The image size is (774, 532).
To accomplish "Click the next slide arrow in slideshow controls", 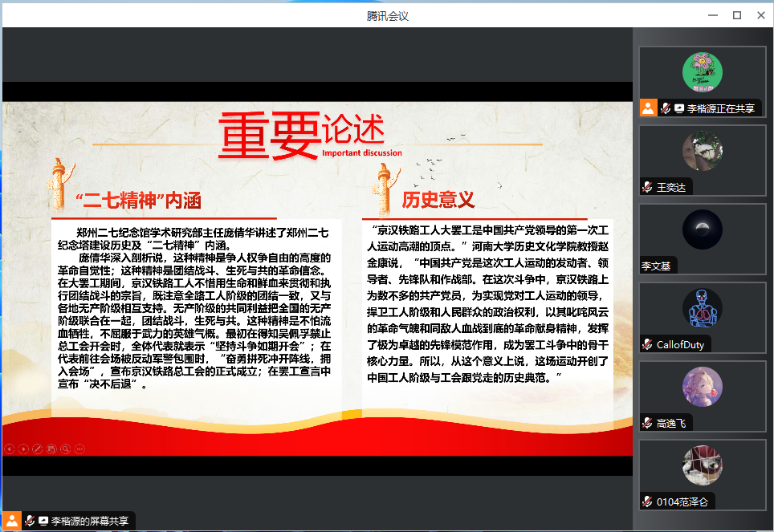I will [23, 449].
